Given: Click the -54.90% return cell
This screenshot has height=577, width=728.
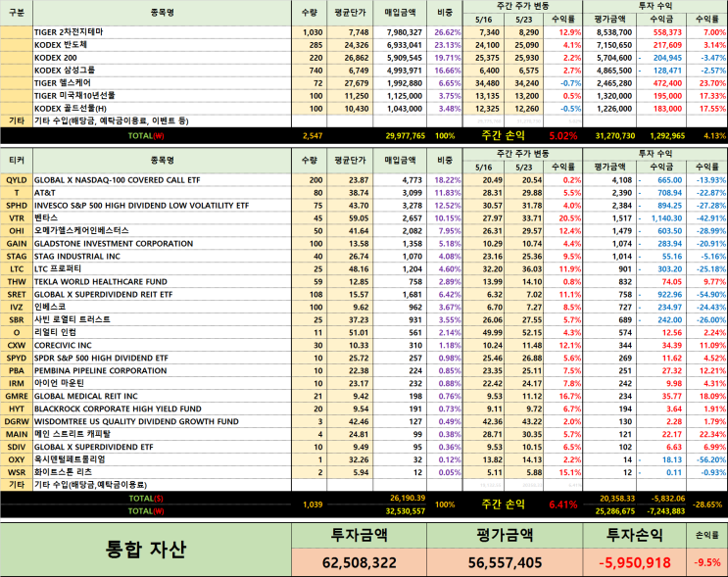Looking at the screenshot, I should click(707, 294).
